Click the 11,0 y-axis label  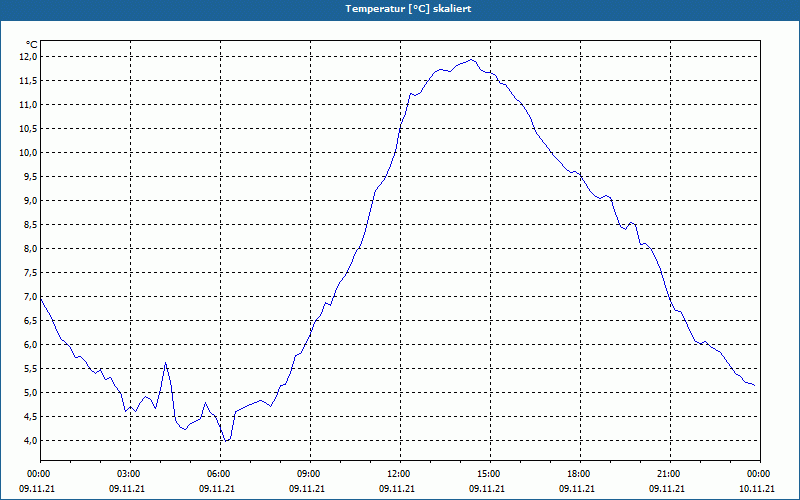29,105
